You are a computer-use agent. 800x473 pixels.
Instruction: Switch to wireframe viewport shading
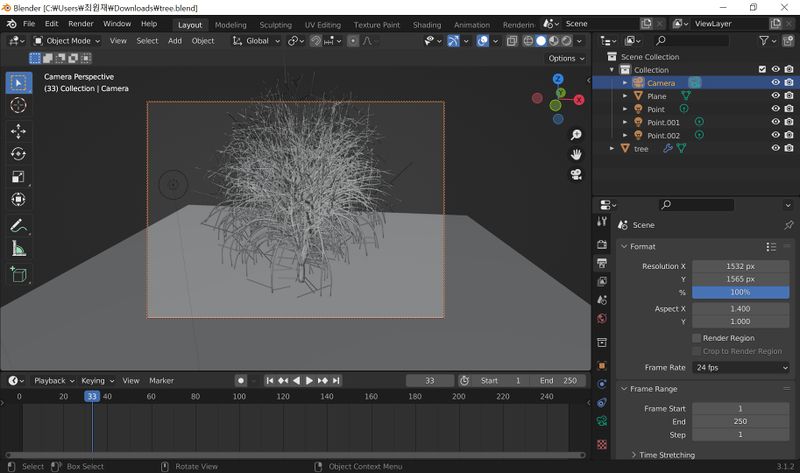[x=529, y=41]
